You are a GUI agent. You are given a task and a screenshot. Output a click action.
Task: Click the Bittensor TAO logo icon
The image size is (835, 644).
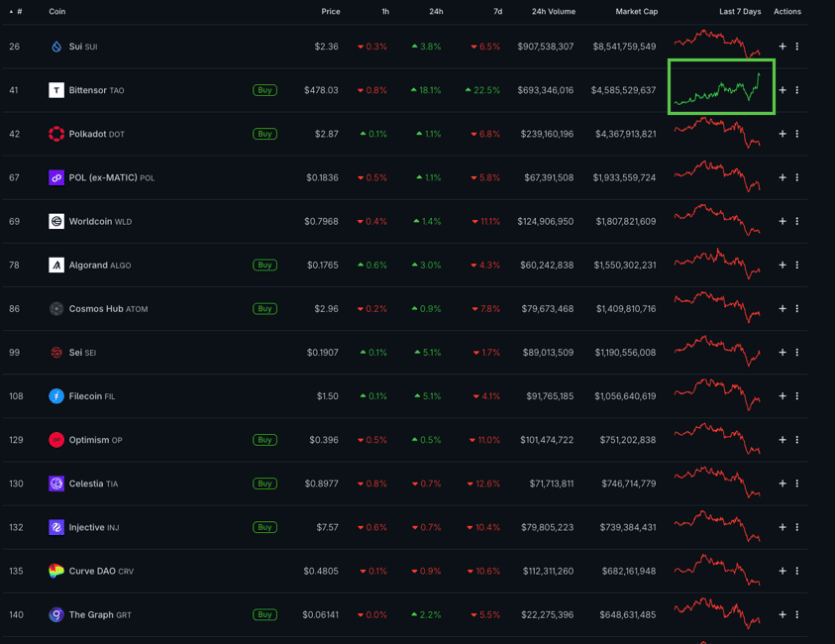56,90
